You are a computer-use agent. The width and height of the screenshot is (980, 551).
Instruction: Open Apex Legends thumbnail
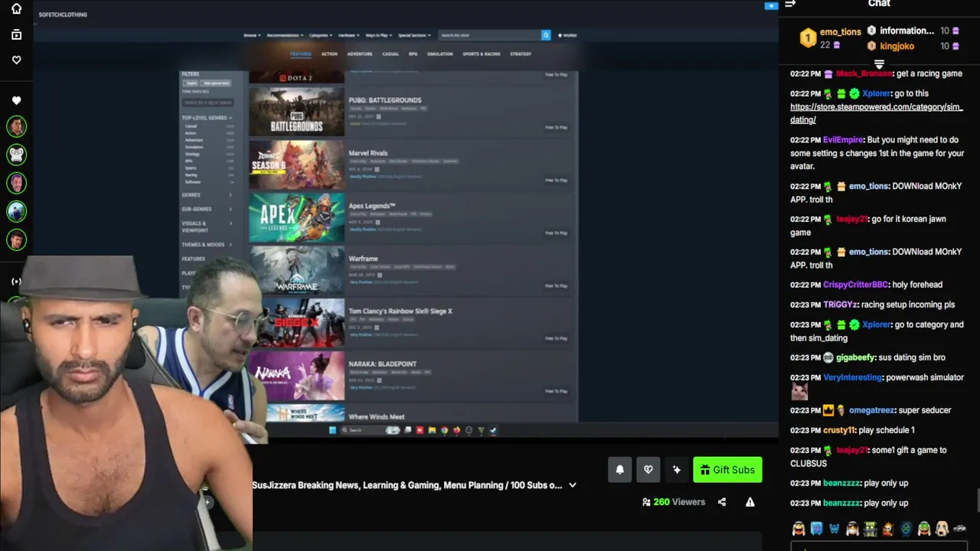297,218
